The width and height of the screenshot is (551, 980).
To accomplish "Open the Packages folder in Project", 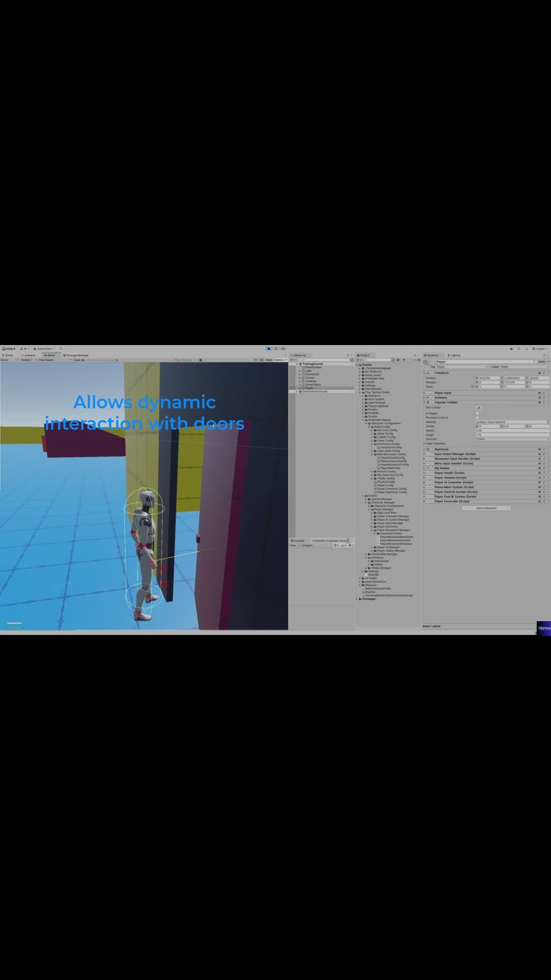I will coord(368,599).
